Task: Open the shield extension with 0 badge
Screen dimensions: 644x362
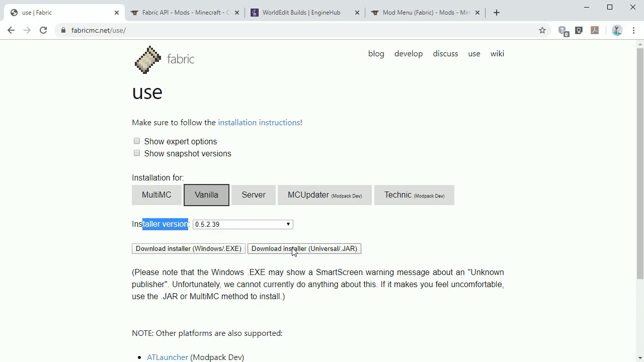Action: (x=563, y=31)
